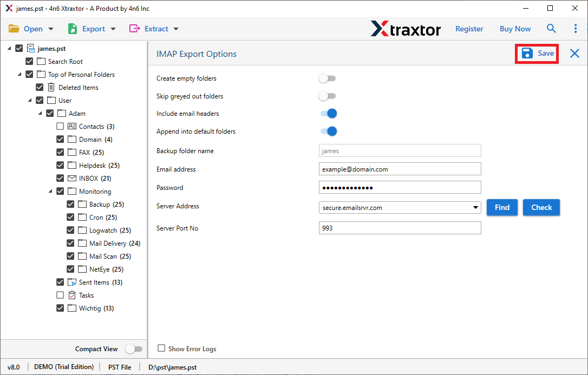Click the Find button for server address

502,207
